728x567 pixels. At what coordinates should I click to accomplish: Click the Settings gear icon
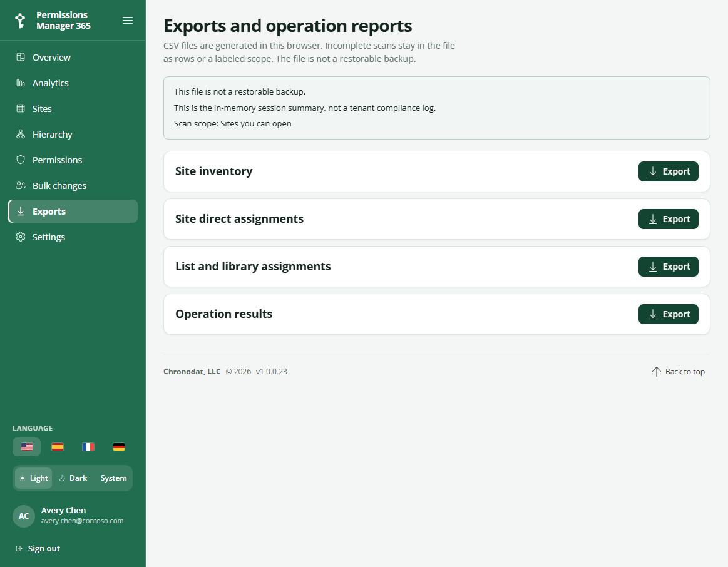pyautogui.click(x=21, y=237)
